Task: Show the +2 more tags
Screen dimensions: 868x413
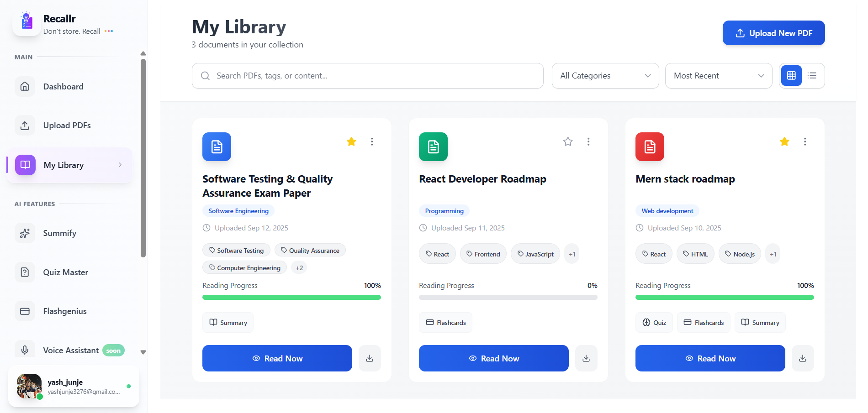Action: click(x=299, y=267)
